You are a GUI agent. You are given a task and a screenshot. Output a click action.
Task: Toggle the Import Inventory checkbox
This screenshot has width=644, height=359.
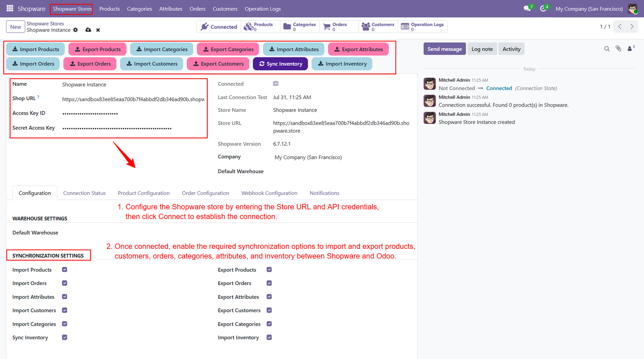[269, 338]
